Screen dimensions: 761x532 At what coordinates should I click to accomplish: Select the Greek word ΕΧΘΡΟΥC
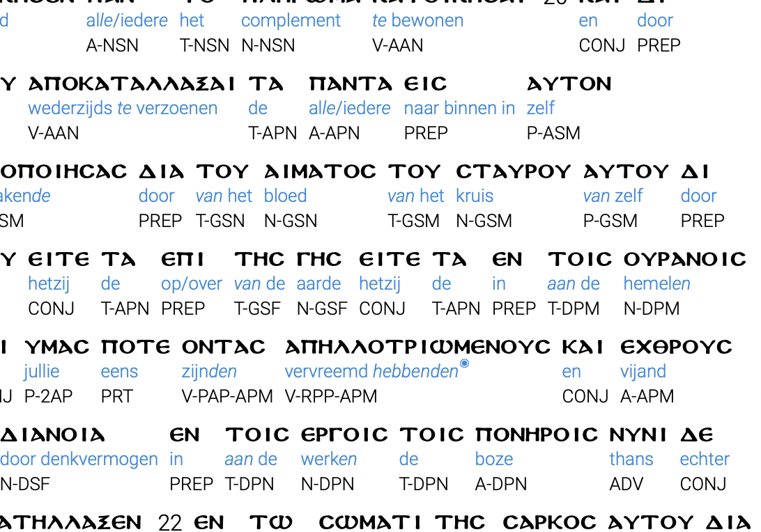676,347
